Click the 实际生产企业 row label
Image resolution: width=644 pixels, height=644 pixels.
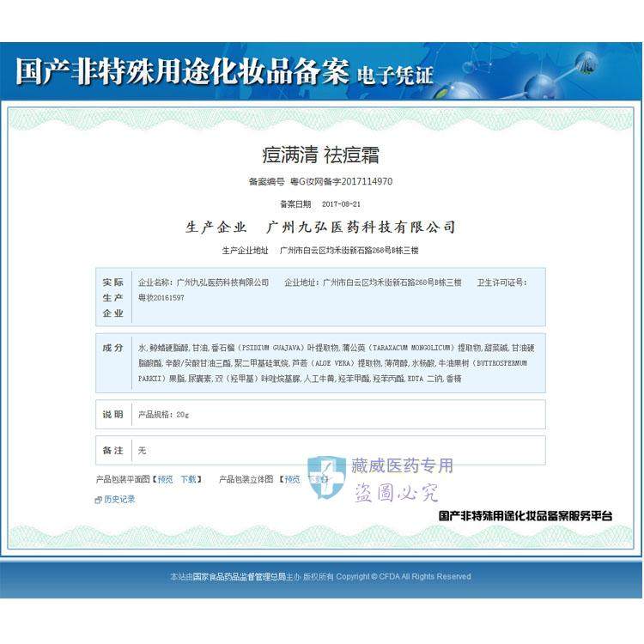pos(113,297)
